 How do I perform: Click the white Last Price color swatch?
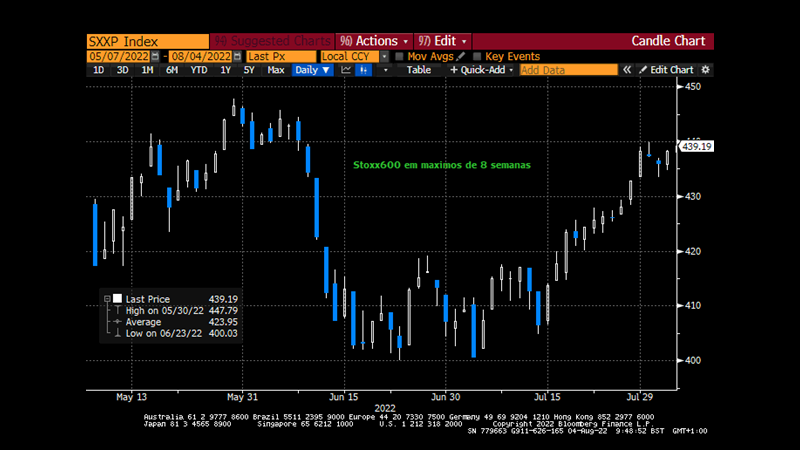coord(117,298)
